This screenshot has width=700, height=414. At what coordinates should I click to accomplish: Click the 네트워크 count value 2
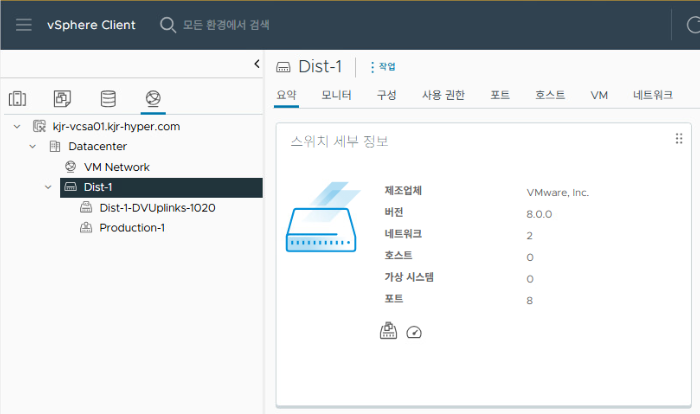click(x=529, y=236)
